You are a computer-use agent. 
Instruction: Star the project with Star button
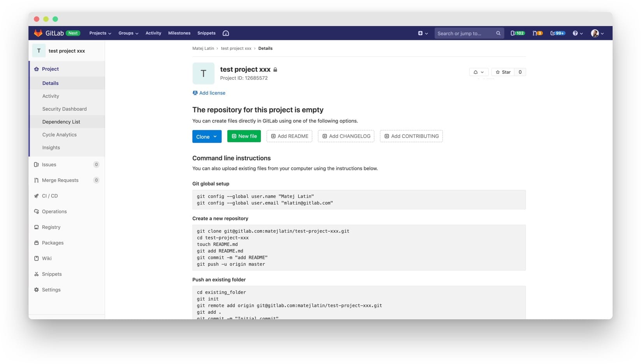point(503,72)
